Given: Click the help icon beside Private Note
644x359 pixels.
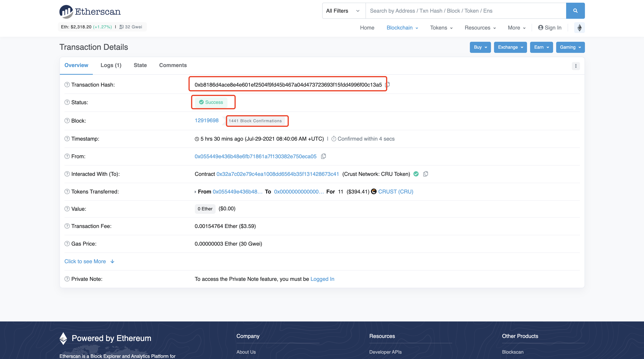Looking at the screenshot, I should [x=67, y=279].
